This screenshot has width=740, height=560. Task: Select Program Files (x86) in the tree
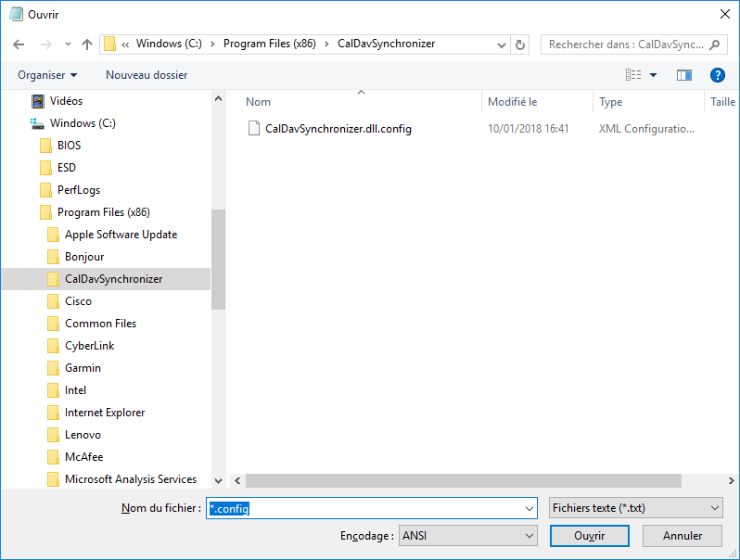point(106,212)
